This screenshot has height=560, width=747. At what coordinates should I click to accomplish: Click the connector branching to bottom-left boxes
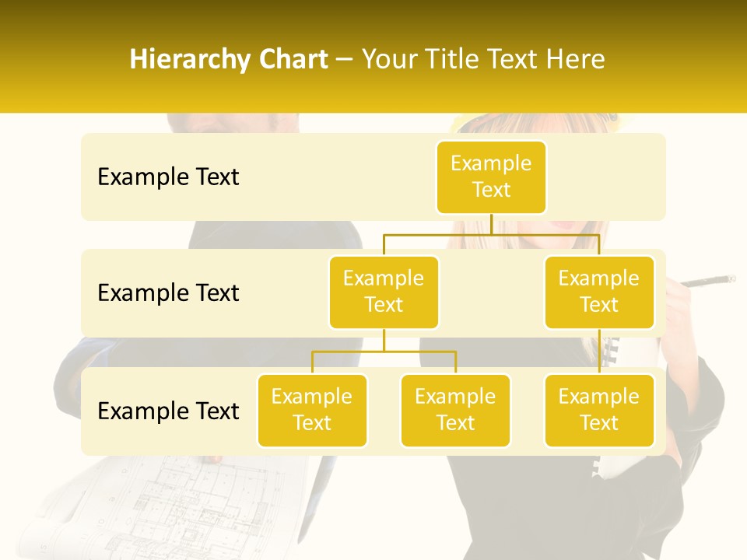[x=384, y=352]
